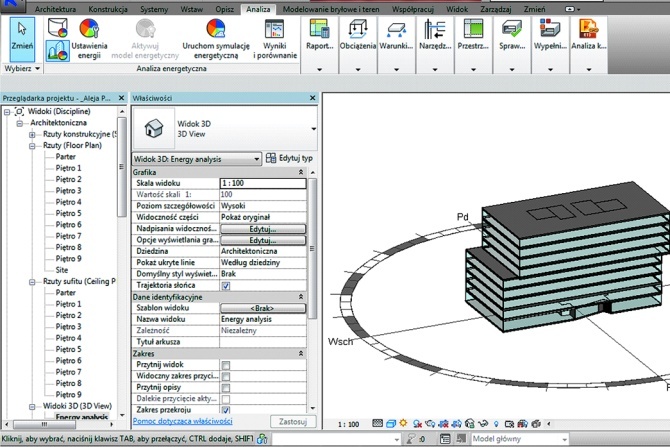Enable the Przytnij widok checkbox
Viewport: 670px width, 447px height.
click(226, 365)
